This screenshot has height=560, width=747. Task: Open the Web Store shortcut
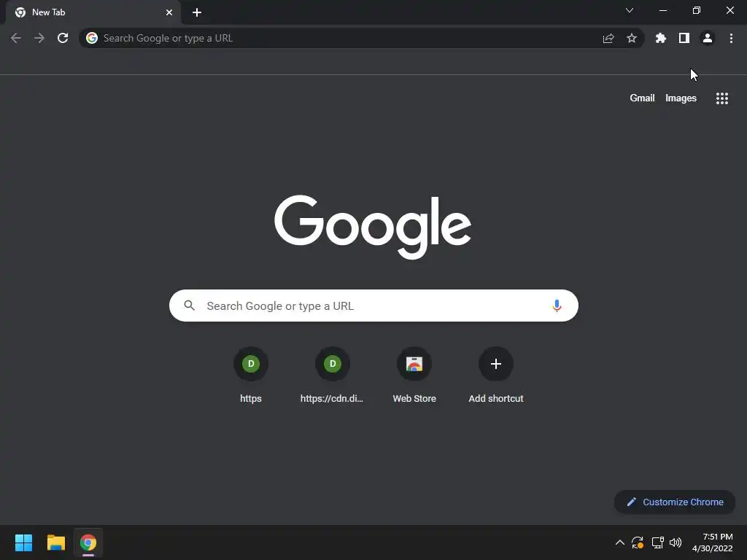(x=414, y=376)
